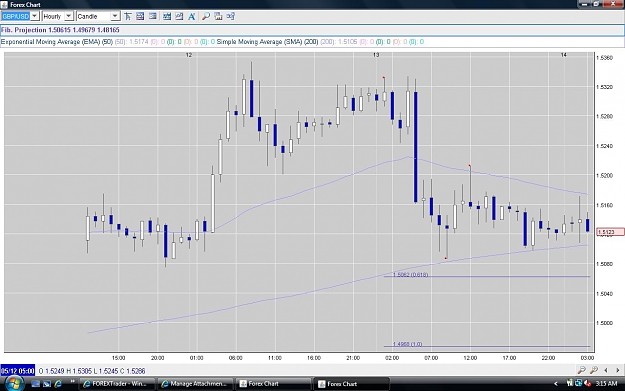625x391 pixels.
Task: Click the 1.4968 (1.0) Fibonacci level label
Action: [x=407, y=344]
